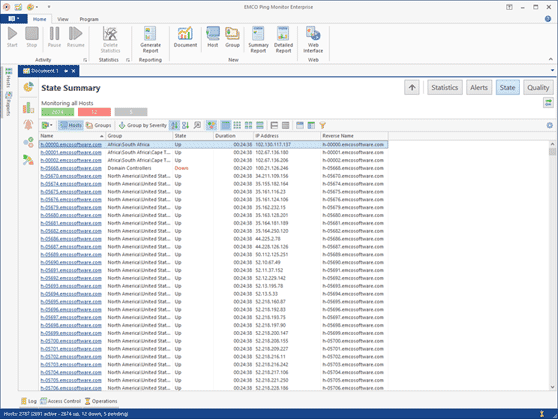The width and height of the screenshot is (558, 419).
Task: Collapse the ribbon with the chevron
Action: pos(551,59)
